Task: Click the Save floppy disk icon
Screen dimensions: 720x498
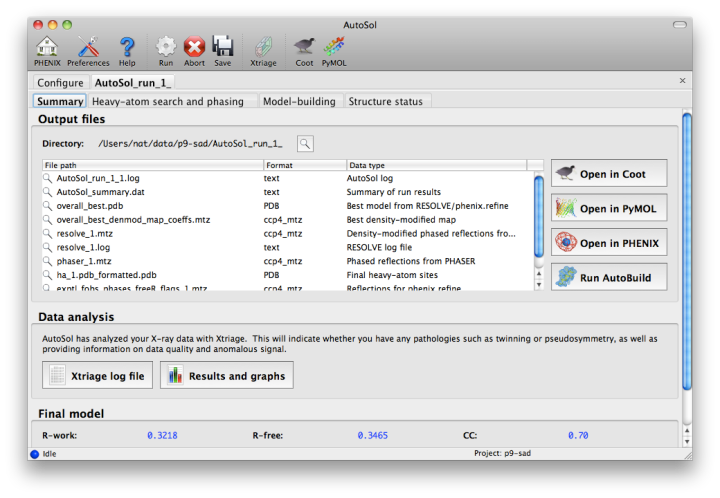Action: [x=222, y=46]
